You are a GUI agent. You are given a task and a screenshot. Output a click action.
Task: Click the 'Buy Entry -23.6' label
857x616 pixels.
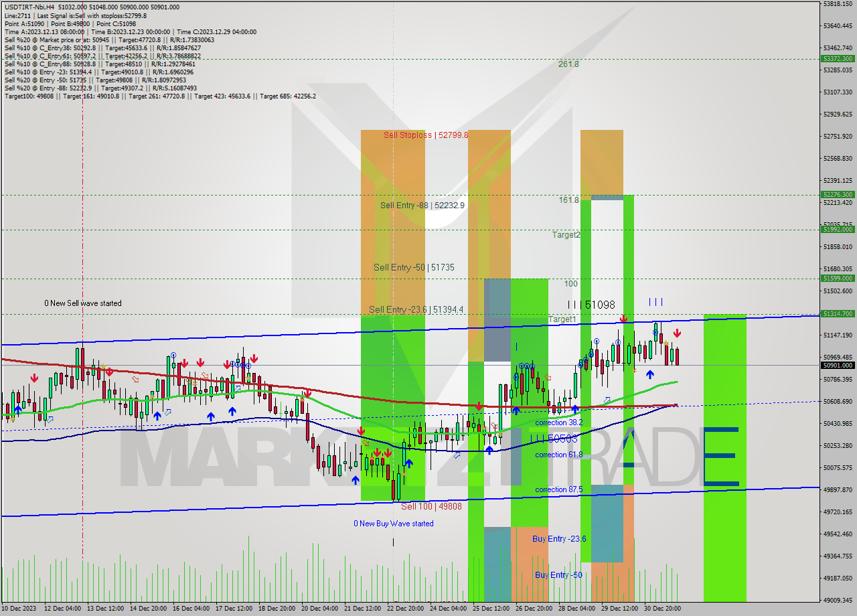click(559, 539)
